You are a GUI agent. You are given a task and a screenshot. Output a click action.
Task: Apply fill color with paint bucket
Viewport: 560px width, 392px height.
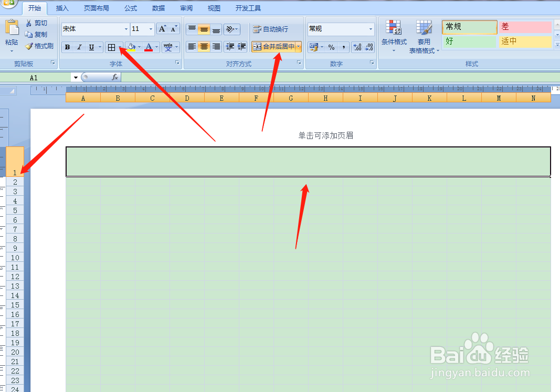(131, 47)
